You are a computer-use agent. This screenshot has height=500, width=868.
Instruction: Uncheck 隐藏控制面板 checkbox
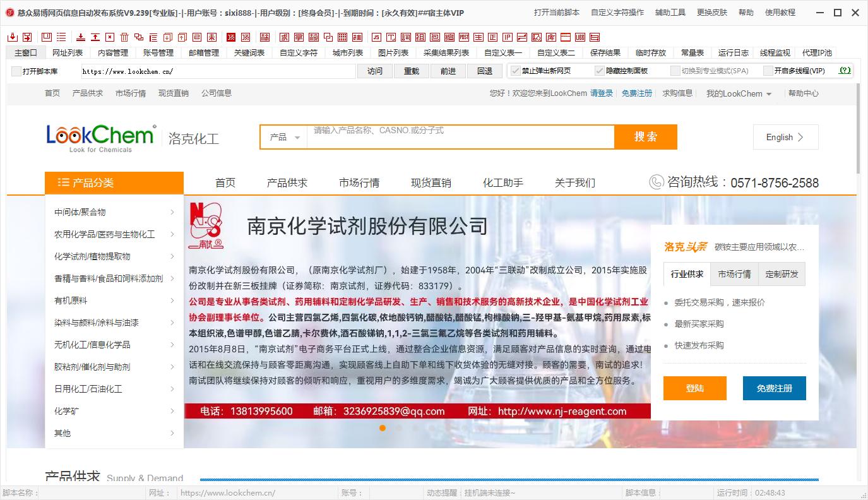pyautogui.click(x=600, y=71)
